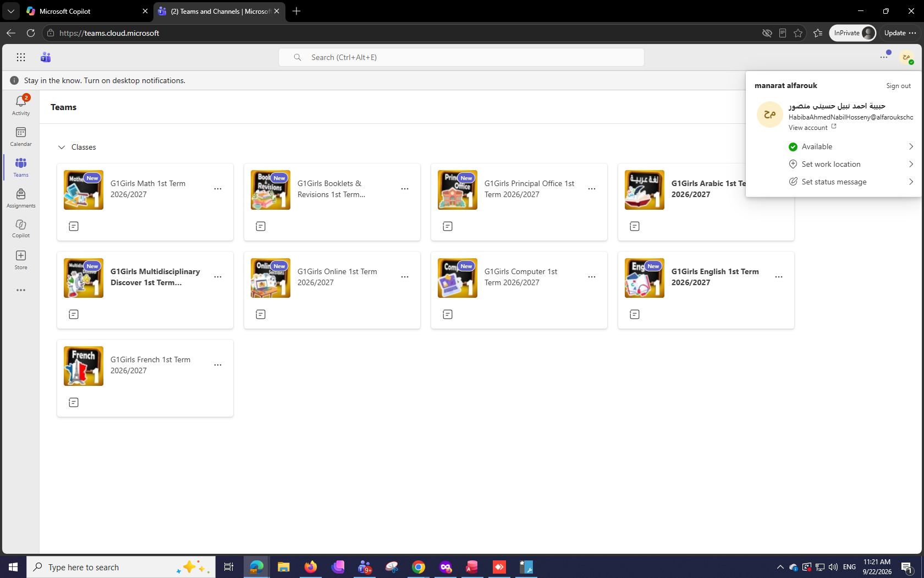924x578 pixels.
Task: Open more options on G1Girls Online card
Action: tap(405, 277)
